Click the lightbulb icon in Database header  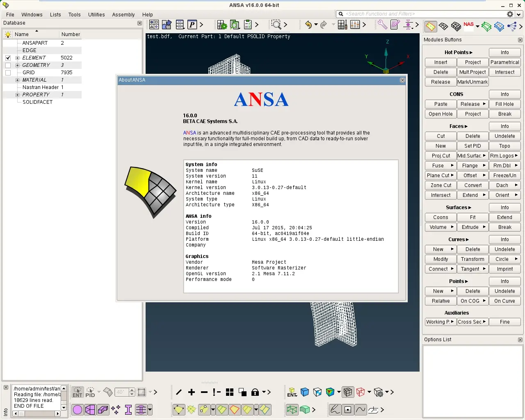tap(8, 34)
